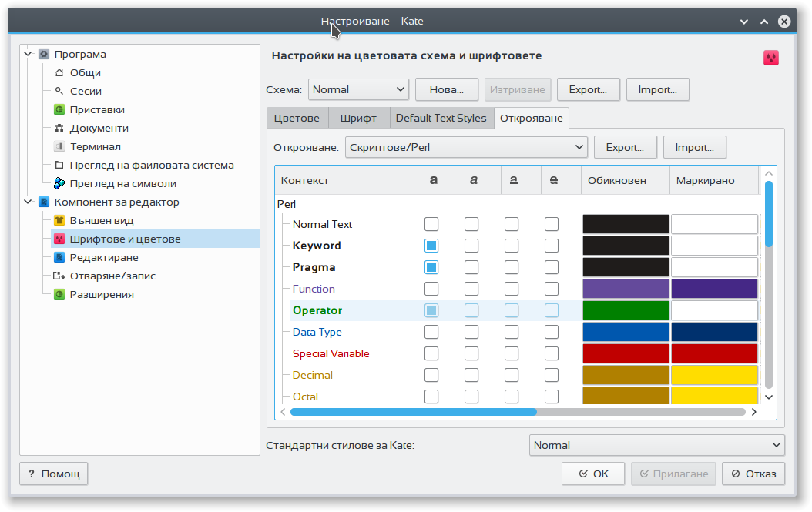The width and height of the screenshot is (812, 512).
Task: Click the strikethrough 'a' column header
Action: click(x=554, y=180)
